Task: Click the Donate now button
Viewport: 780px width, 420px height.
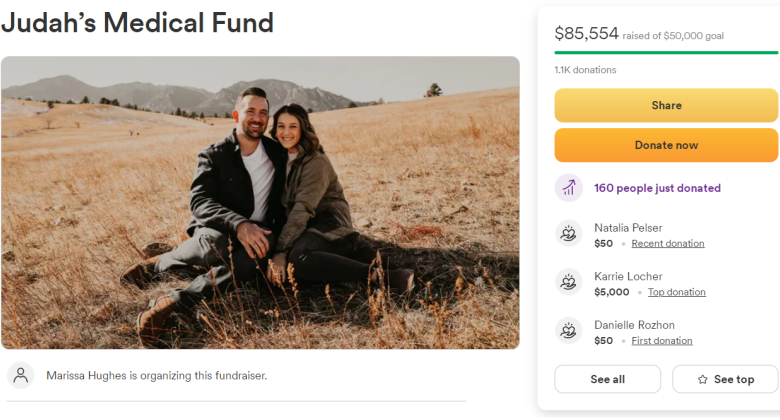Action: (x=666, y=145)
